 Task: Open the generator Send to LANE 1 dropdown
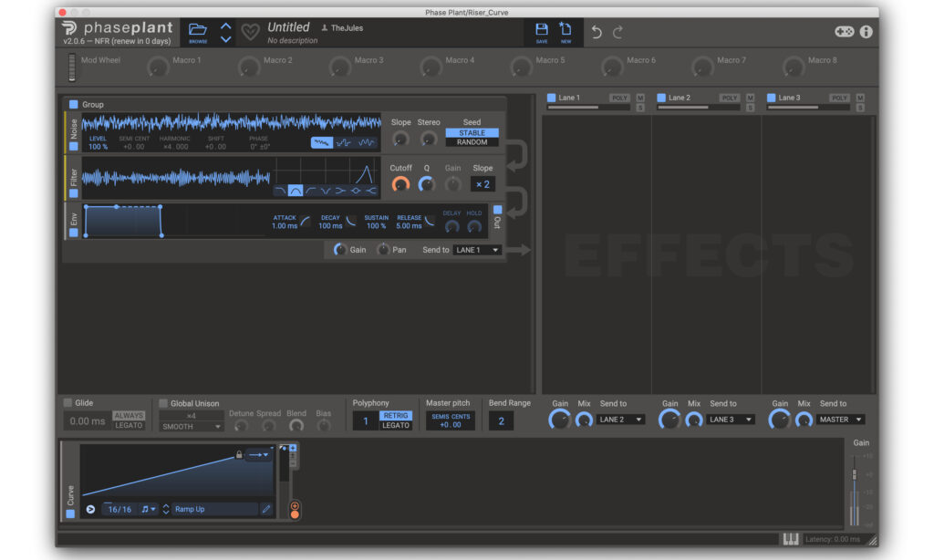[x=476, y=250]
